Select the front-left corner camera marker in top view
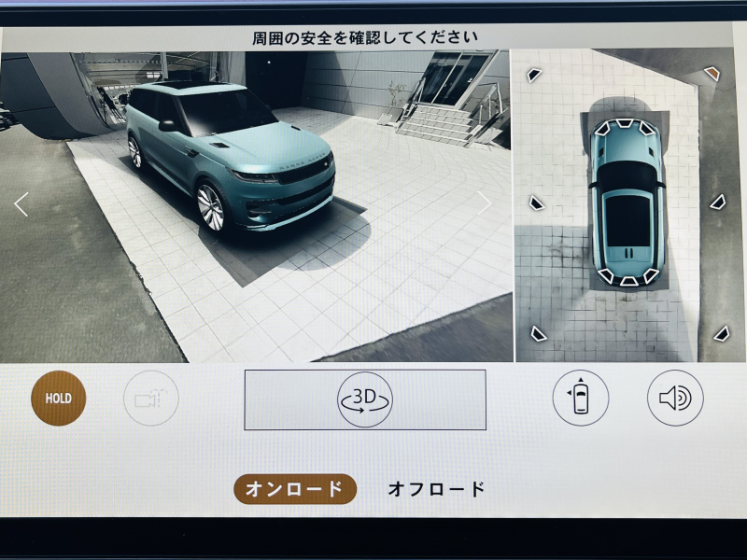Viewport: 747px width, 560px height. pyautogui.click(x=534, y=75)
